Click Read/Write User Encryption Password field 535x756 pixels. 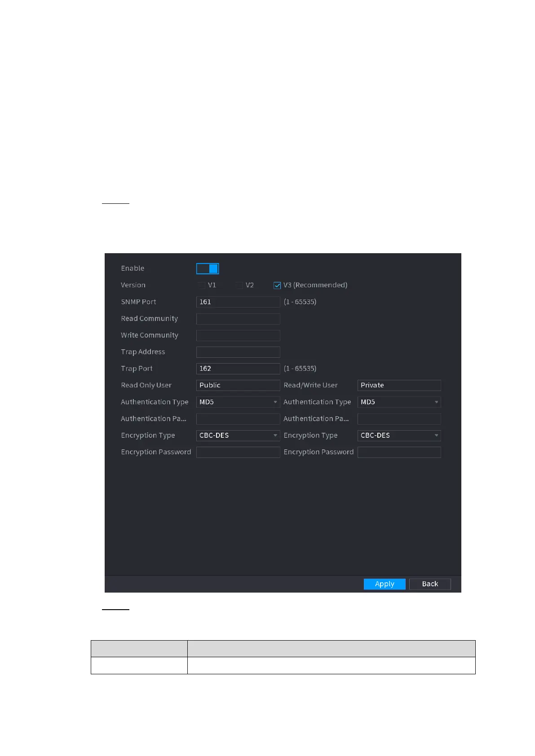[399, 452]
